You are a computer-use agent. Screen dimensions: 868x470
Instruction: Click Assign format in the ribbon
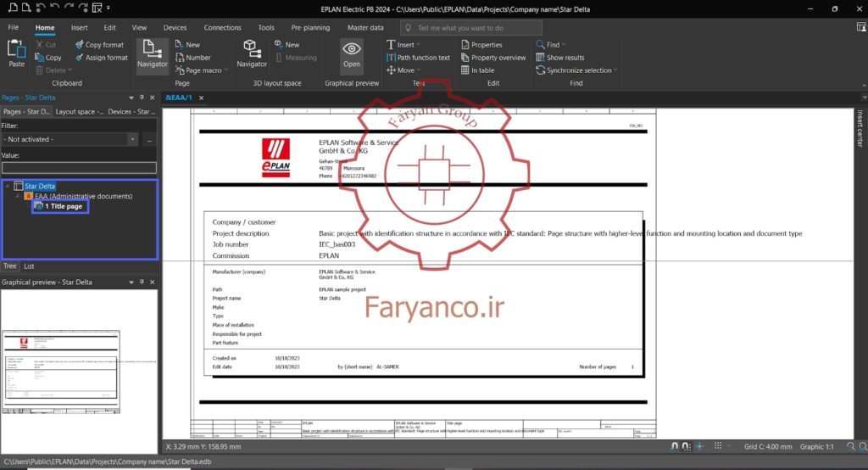click(x=102, y=58)
